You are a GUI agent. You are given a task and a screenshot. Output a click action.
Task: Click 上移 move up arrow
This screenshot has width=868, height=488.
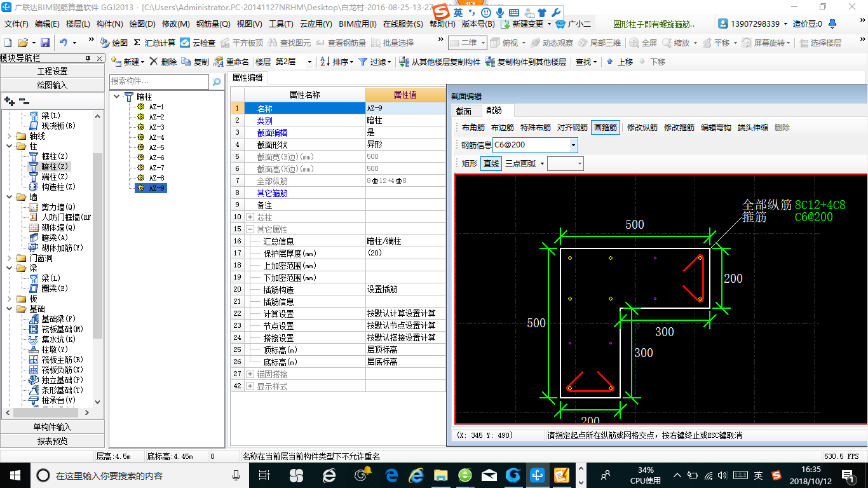620,62
